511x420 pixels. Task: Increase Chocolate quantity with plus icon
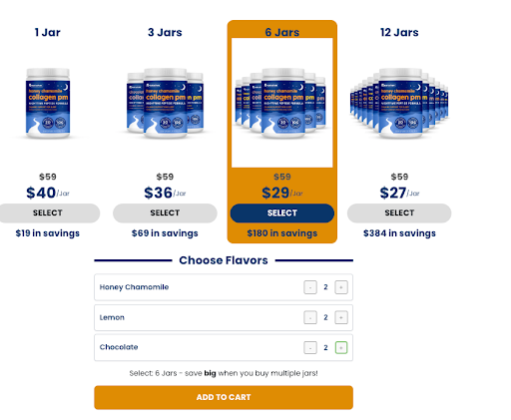[341, 348]
